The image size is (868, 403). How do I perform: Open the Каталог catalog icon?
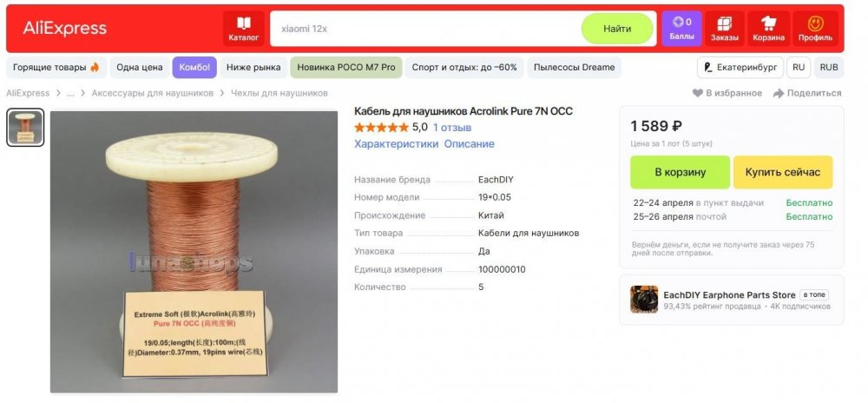pyautogui.click(x=243, y=28)
